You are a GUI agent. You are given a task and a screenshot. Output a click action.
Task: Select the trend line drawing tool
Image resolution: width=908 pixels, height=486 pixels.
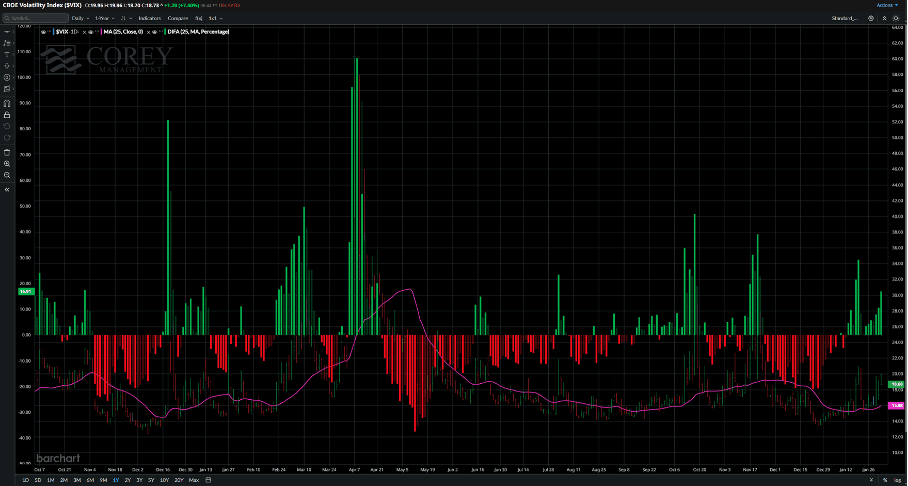[7, 32]
